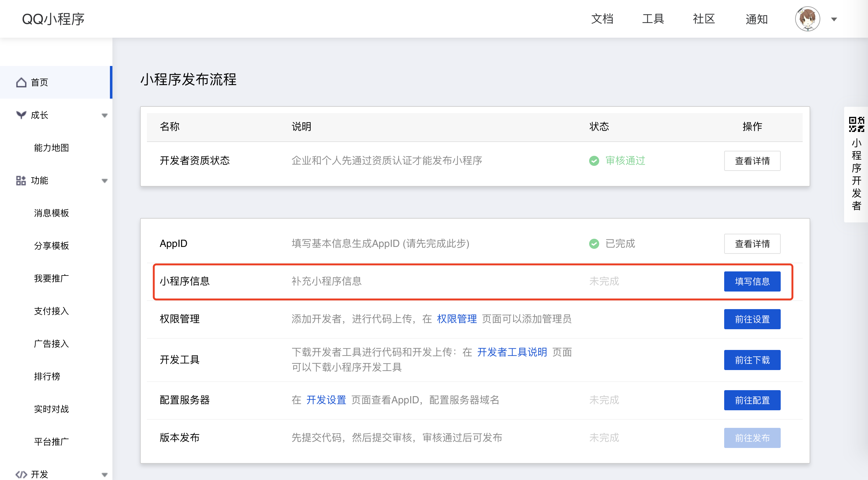Click the code icon beside 开发

(21, 474)
